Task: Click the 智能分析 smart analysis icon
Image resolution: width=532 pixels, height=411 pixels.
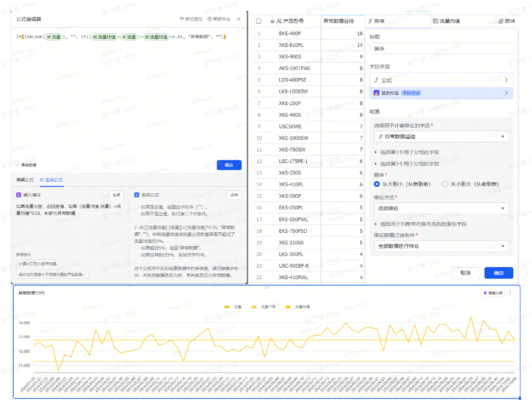Action: pos(485,293)
